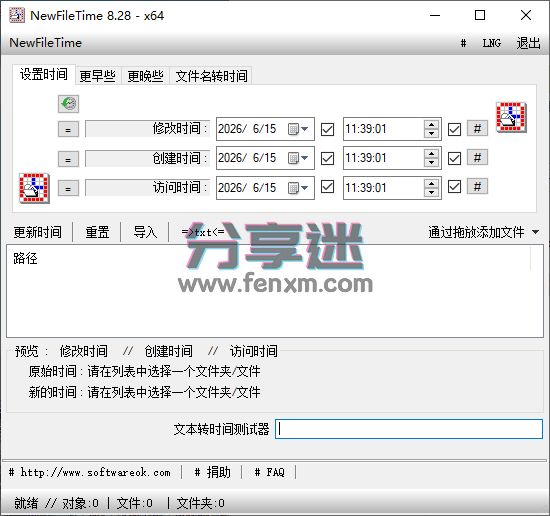Click the 路径 column header in file list

coord(268,259)
